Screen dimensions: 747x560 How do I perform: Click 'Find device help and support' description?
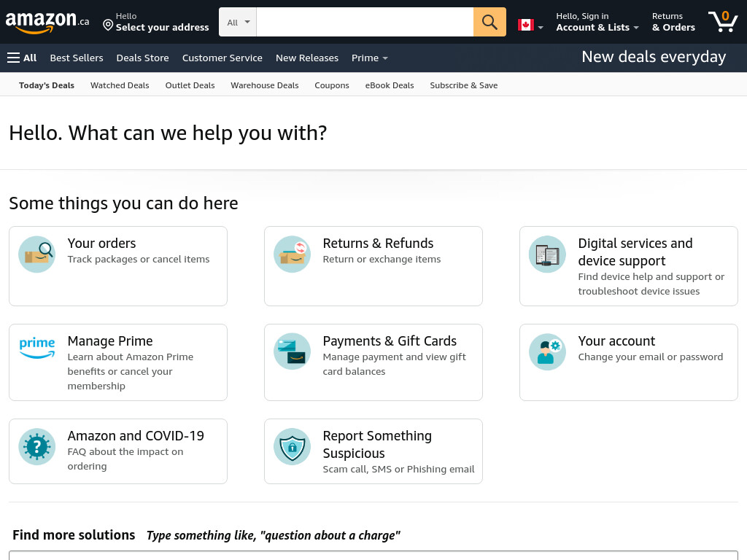click(x=651, y=284)
